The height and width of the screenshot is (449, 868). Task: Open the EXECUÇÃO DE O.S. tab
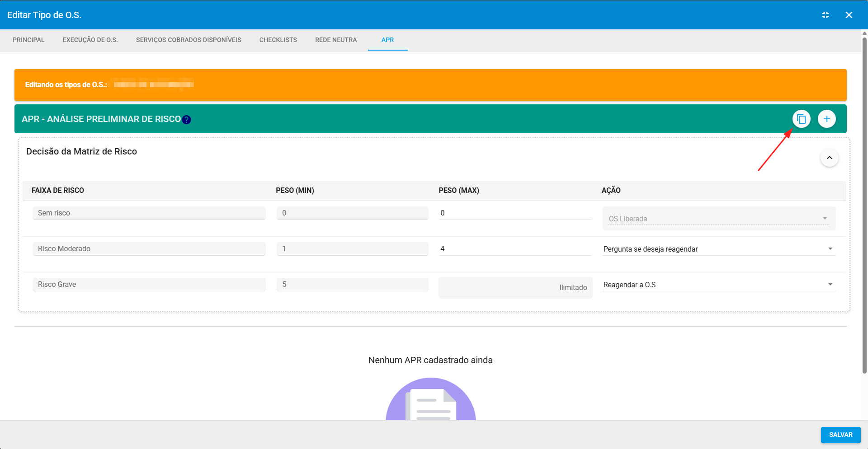click(x=90, y=40)
